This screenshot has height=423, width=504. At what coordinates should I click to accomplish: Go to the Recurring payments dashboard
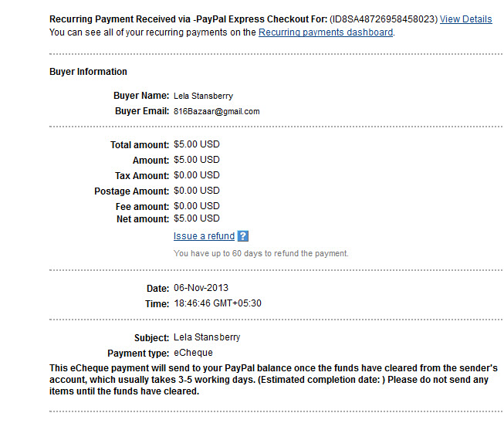(326, 32)
